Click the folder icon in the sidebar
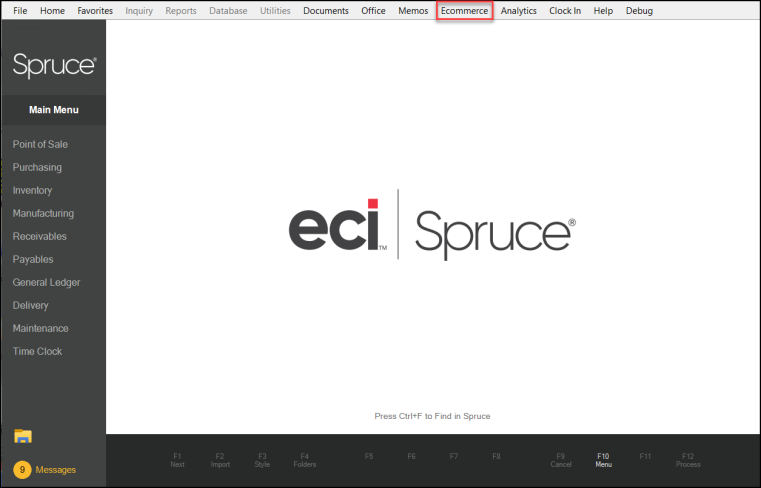Screen dimensions: 761x488 click(23, 436)
